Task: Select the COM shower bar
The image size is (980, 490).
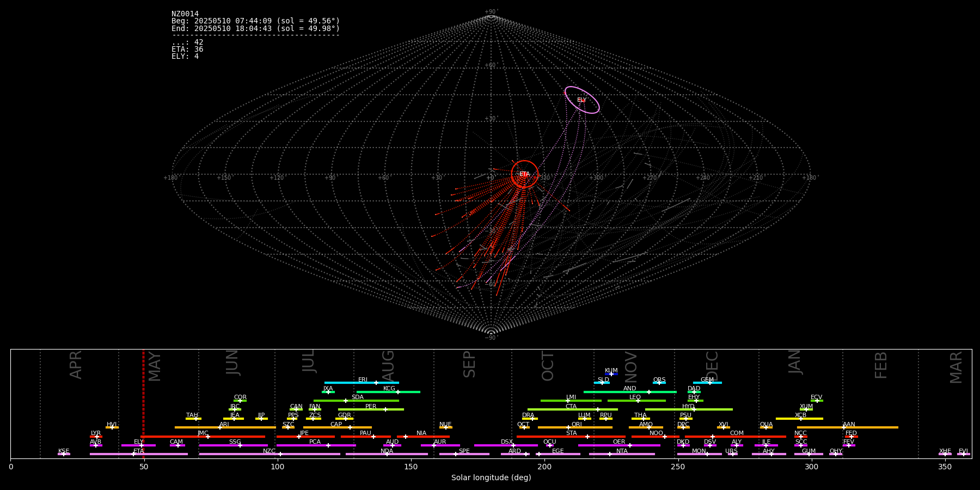Action: tap(736, 437)
